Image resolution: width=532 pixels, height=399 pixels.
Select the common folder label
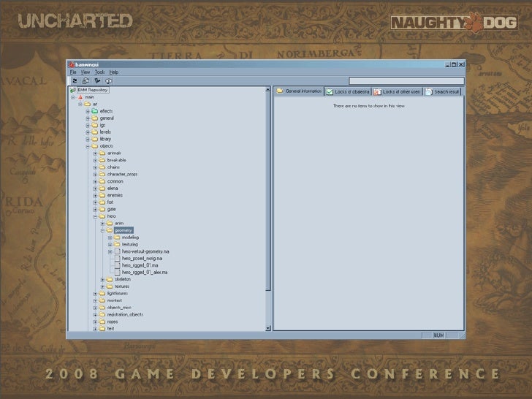tap(115, 181)
